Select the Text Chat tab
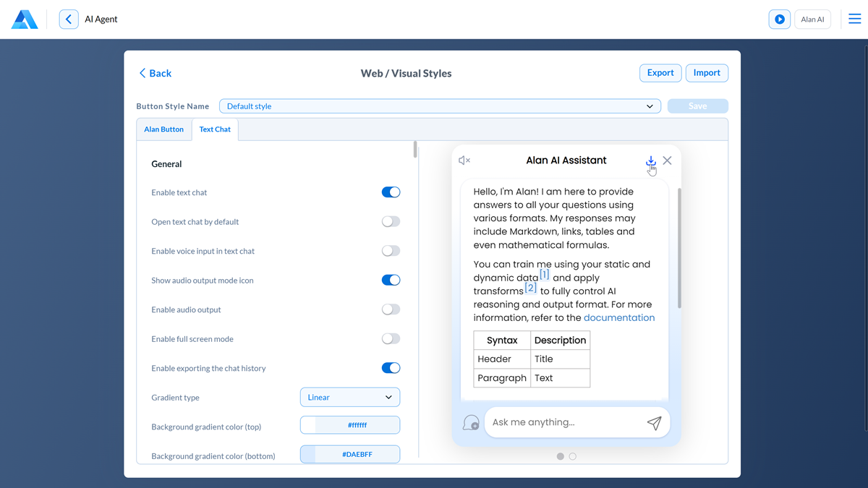This screenshot has width=868, height=488. (215, 129)
